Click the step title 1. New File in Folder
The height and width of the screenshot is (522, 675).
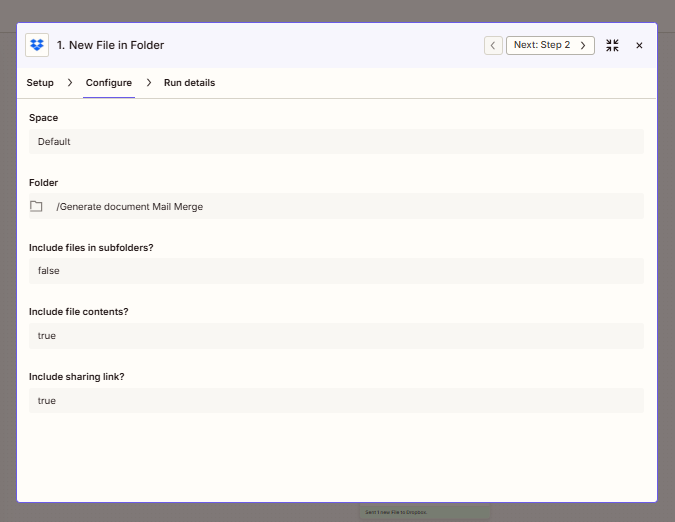point(110,45)
